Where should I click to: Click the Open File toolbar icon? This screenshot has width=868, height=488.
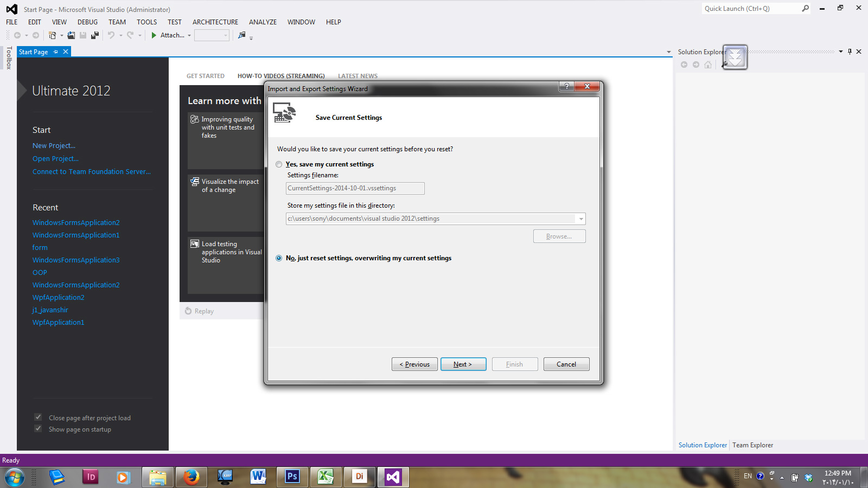(x=71, y=35)
